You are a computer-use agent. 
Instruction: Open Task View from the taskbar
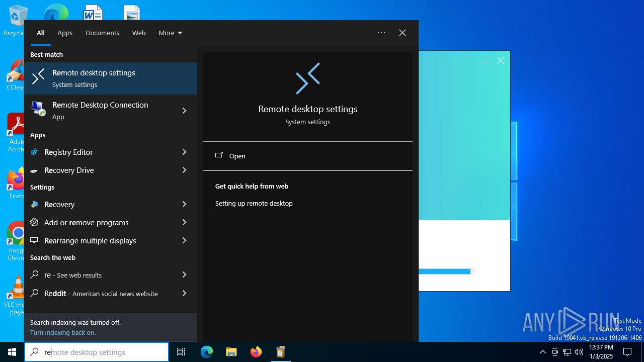coord(181,352)
